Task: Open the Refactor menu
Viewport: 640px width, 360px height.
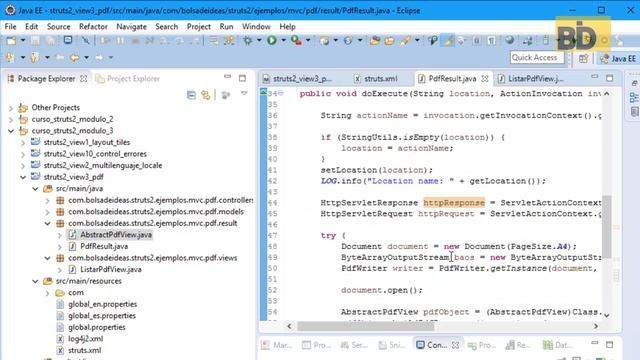Action: pyautogui.click(x=93, y=27)
